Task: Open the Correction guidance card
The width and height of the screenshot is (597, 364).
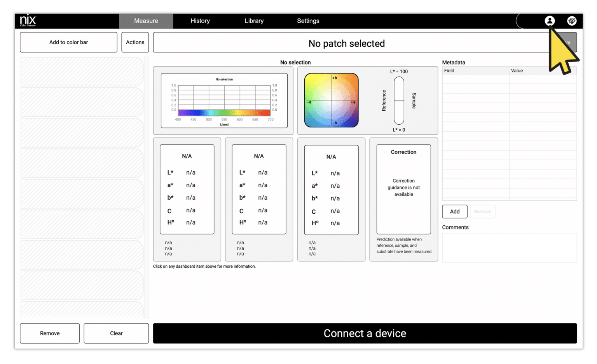Action: pyautogui.click(x=404, y=189)
